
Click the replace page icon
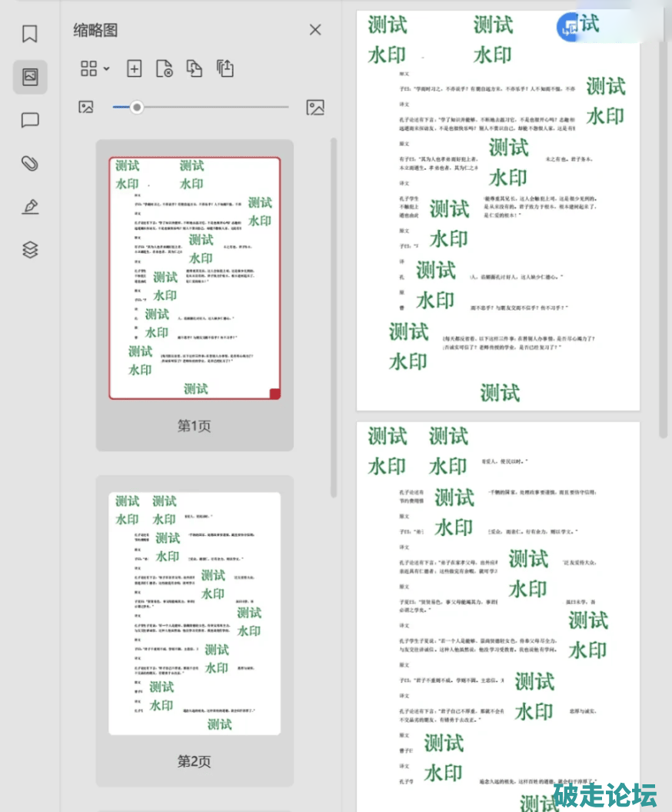coord(195,68)
